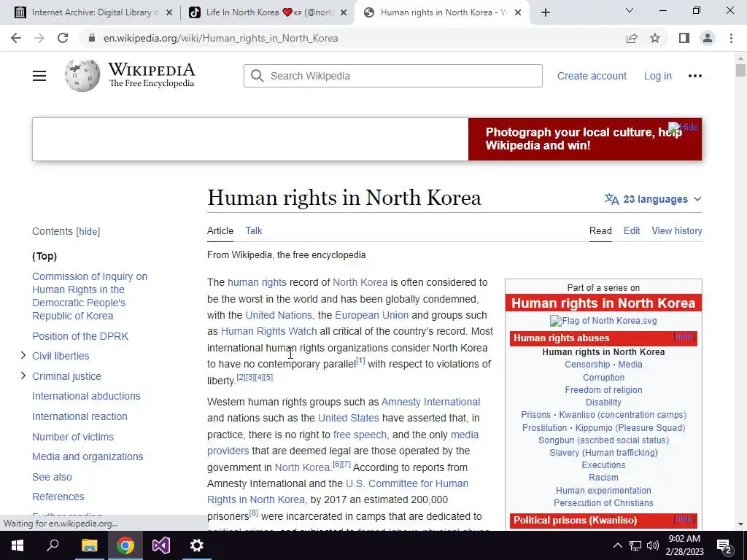747x560 pixels.
Task: Go forward in browser history
Action: (x=39, y=38)
